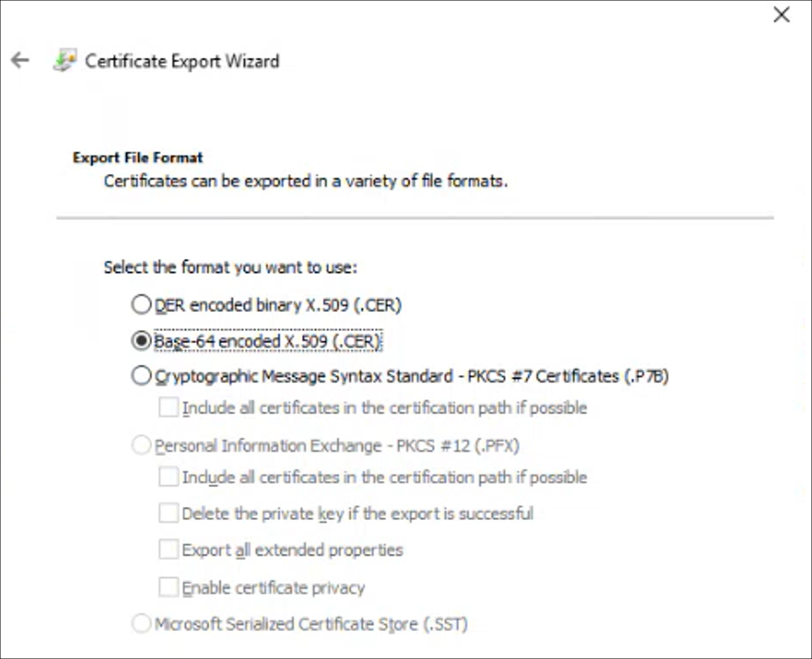Select the Personal Information Exchange (.PFX) radio button
The image size is (812, 659).
[141, 446]
